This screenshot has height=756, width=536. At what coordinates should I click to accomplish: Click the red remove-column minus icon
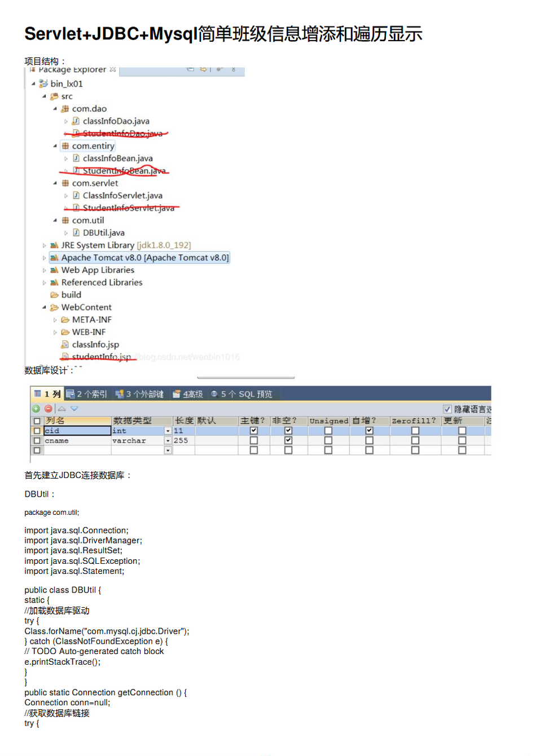(49, 409)
